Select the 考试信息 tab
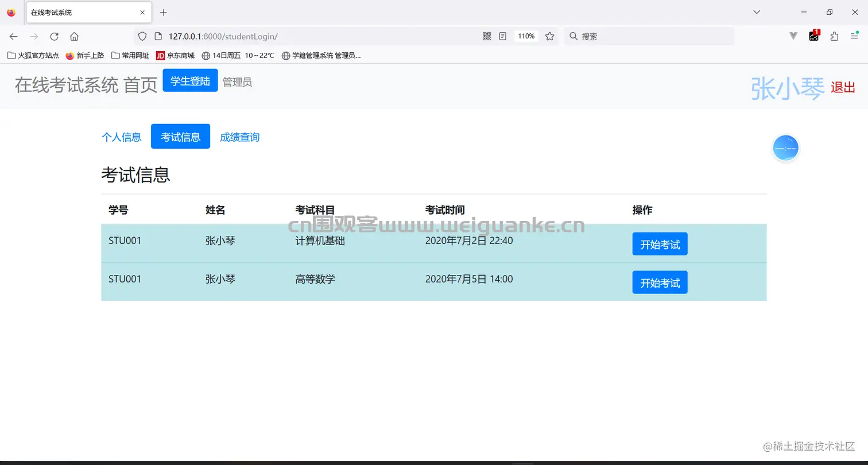868x465 pixels. (180, 137)
